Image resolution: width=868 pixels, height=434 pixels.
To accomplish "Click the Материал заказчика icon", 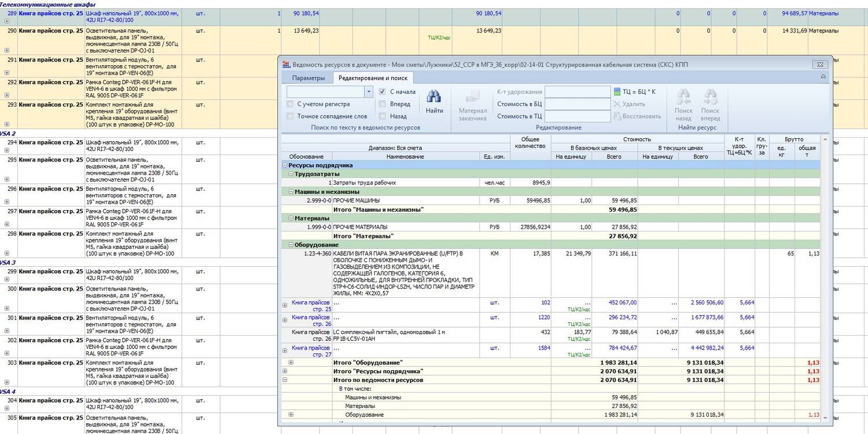I will [x=473, y=97].
